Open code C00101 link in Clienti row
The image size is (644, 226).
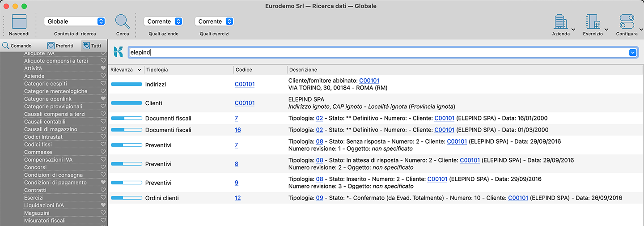(x=245, y=103)
